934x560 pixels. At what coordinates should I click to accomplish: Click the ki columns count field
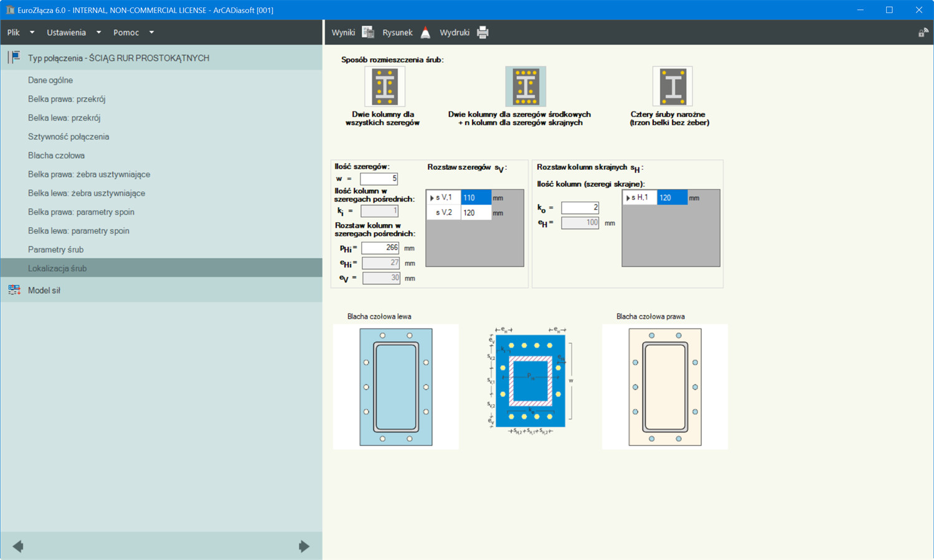[x=379, y=211]
